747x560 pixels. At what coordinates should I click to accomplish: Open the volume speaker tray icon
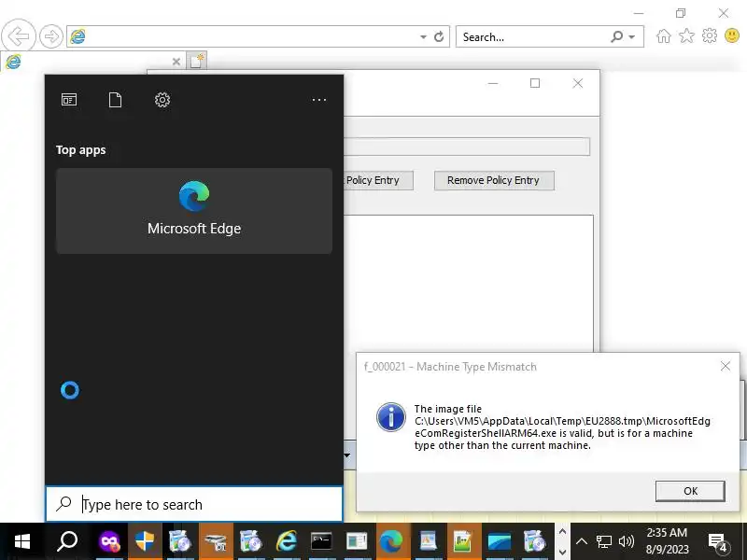click(x=627, y=541)
